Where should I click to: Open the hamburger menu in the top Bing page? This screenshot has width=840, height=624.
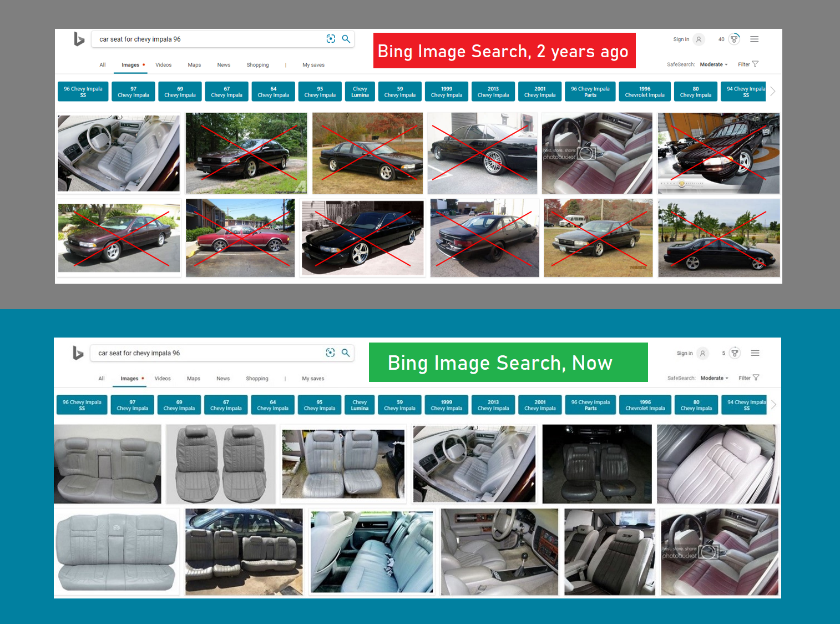[x=755, y=39]
